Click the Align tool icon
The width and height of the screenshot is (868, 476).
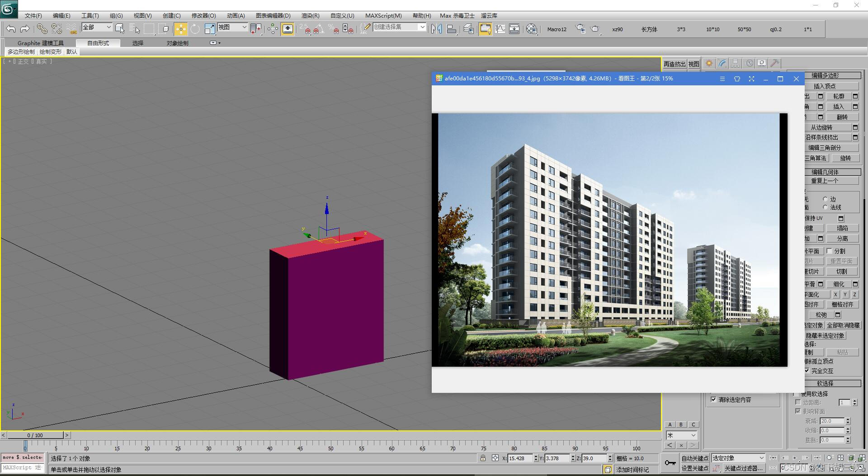click(451, 29)
